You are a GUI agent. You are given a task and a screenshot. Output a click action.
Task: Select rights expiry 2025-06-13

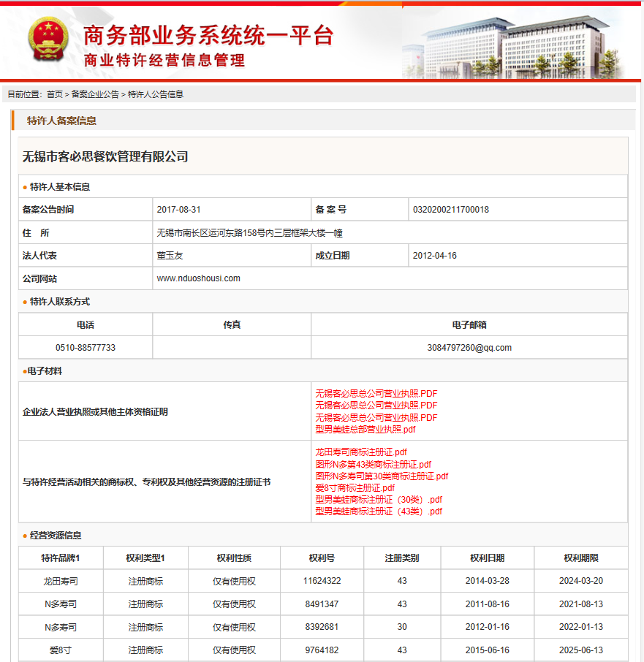(581, 650)
